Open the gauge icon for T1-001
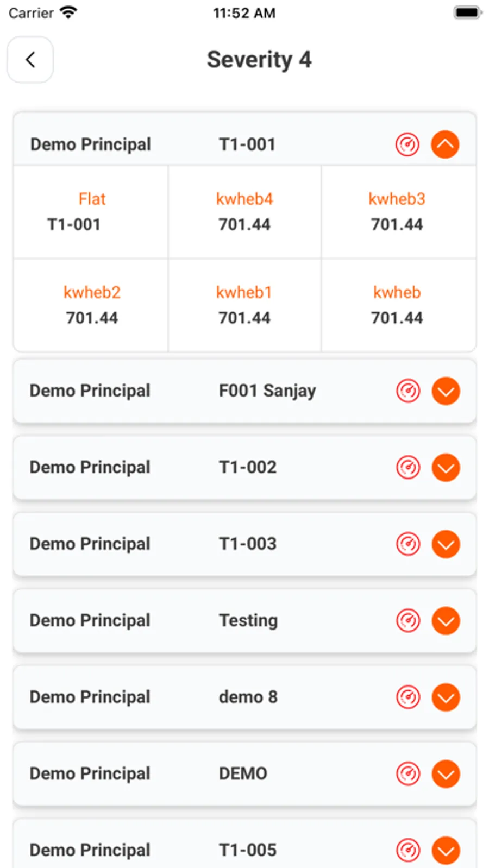The width and height of the screenshot is (489, 868). [x=407, y=144]
